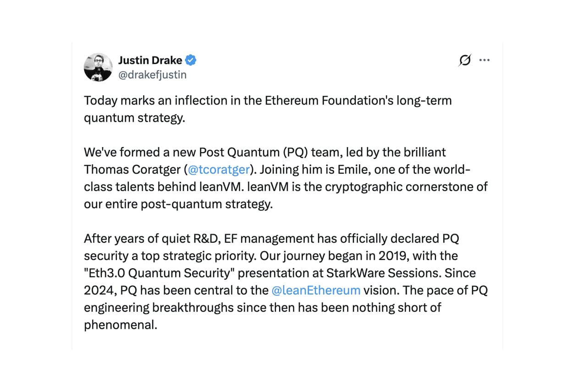Open the poster's profile from the avatar

(x=99, y=67)
